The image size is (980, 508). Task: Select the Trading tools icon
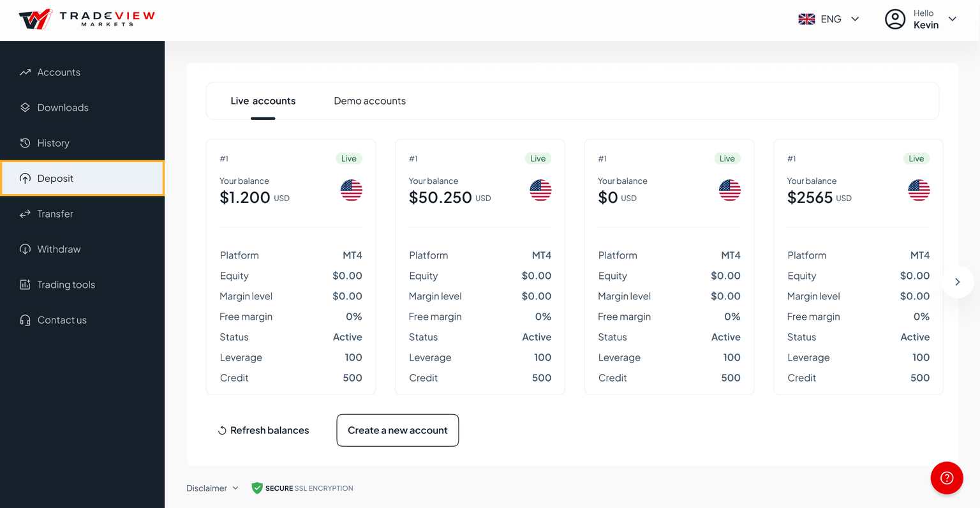click(24, 285)
